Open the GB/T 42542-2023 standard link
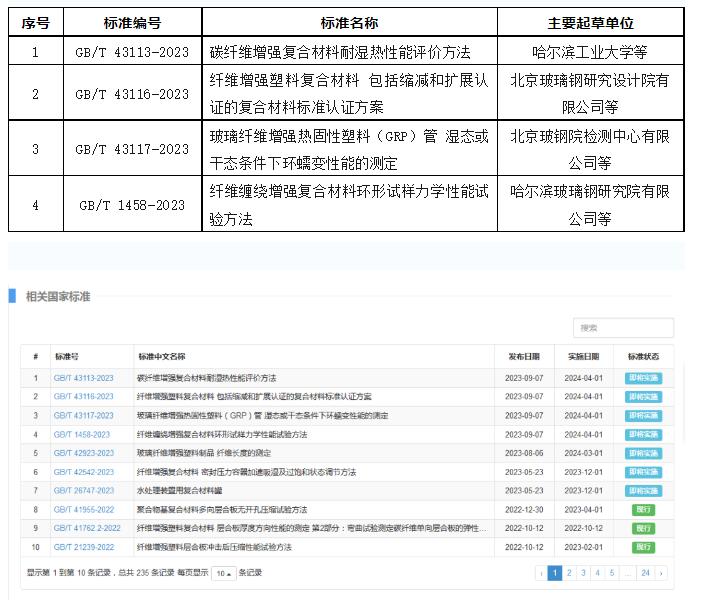The width and height of the screenshot is (715, 609). (84, 472)
